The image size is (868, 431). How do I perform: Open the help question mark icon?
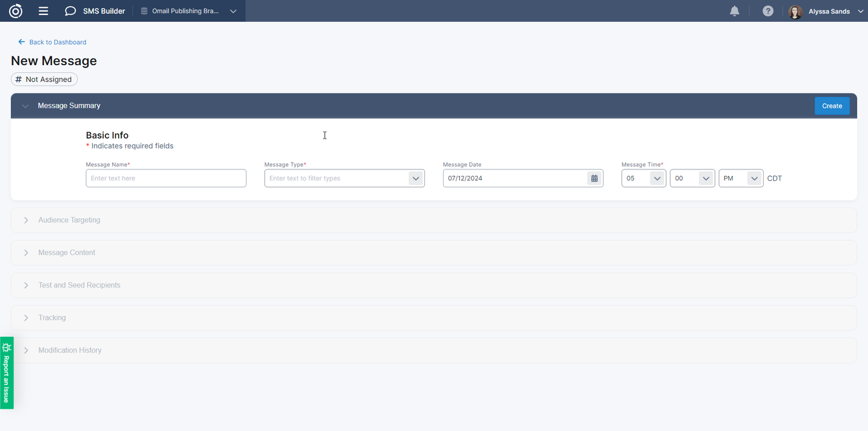pos(767,11)
